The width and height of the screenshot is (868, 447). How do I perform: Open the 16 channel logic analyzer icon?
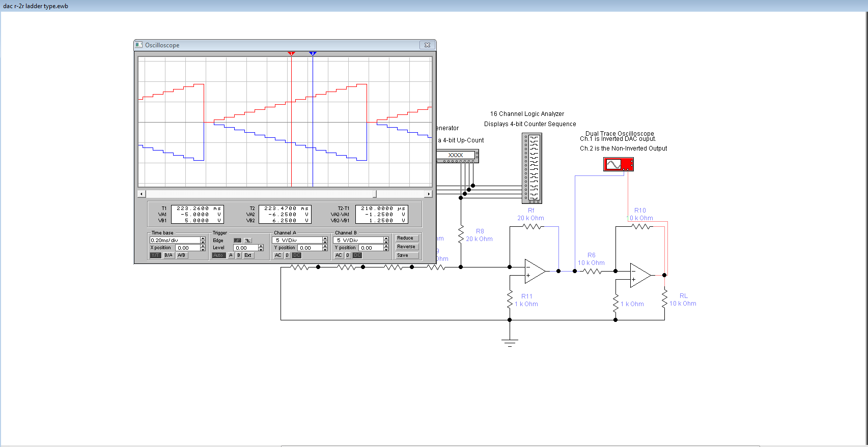click(x=532, y=168)
